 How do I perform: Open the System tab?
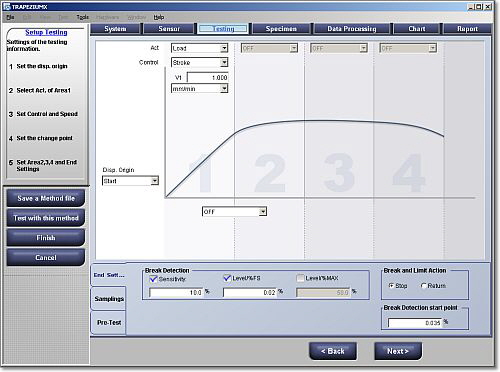pos(115,29)
